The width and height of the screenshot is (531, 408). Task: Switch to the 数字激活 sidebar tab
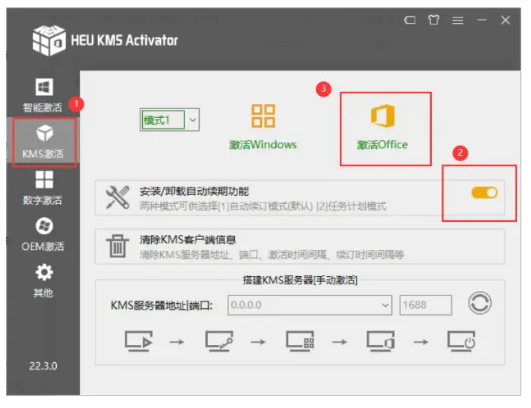43,188
